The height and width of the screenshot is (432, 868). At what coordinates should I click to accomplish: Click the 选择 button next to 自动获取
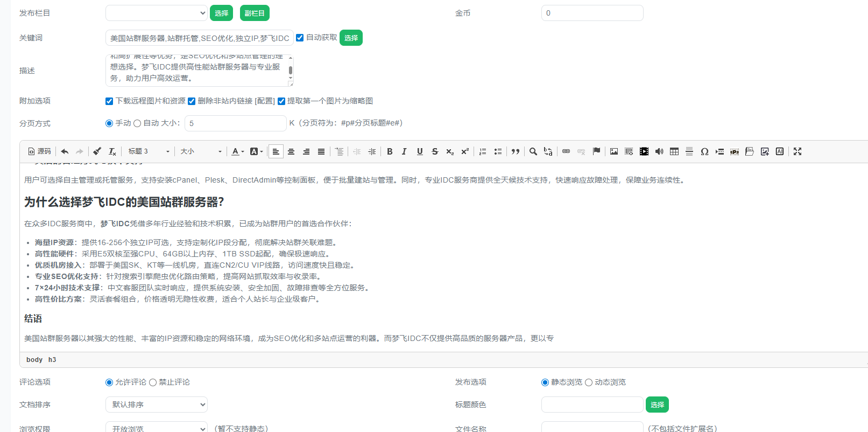coord(351,38)
